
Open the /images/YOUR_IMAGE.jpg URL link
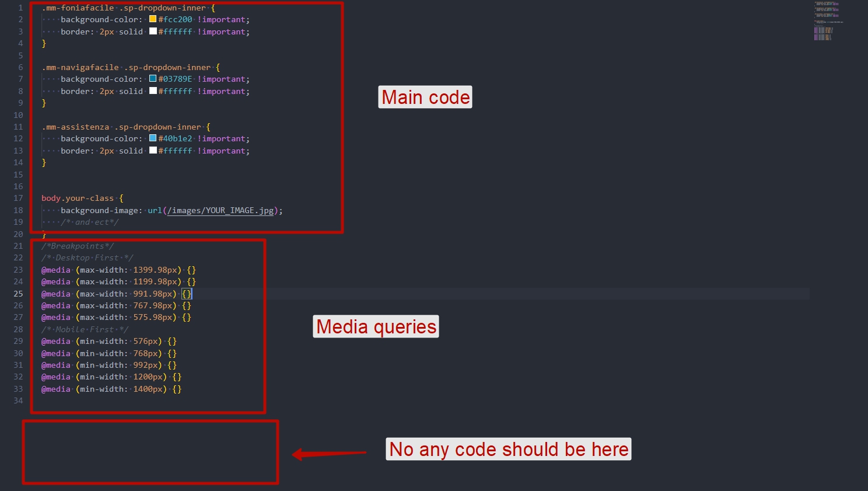(x=220, y=211)
